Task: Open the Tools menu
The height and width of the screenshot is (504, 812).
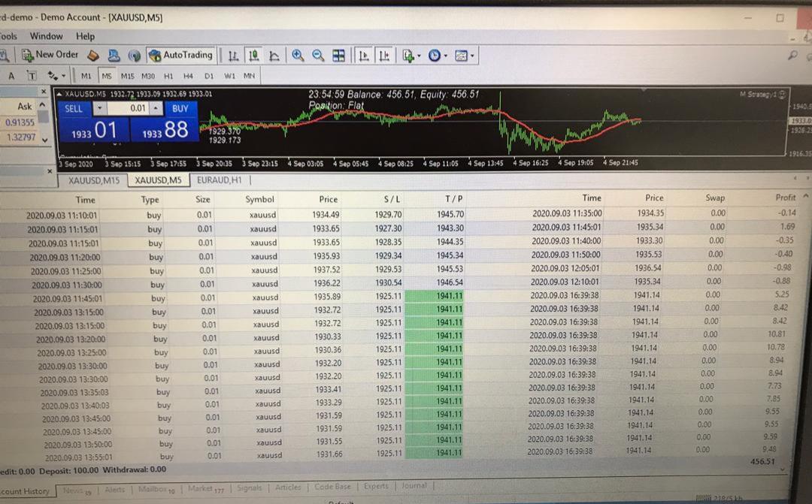Action: (8, 36)
